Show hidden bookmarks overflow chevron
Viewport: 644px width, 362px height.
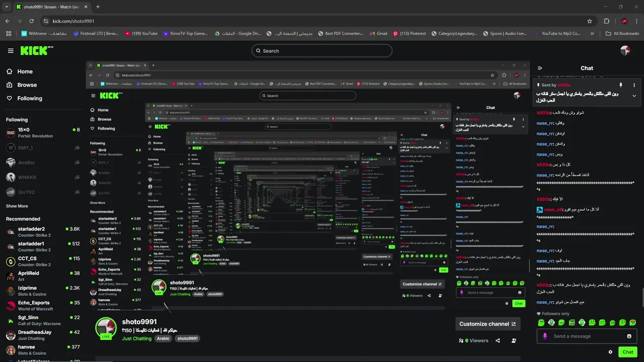591,34
